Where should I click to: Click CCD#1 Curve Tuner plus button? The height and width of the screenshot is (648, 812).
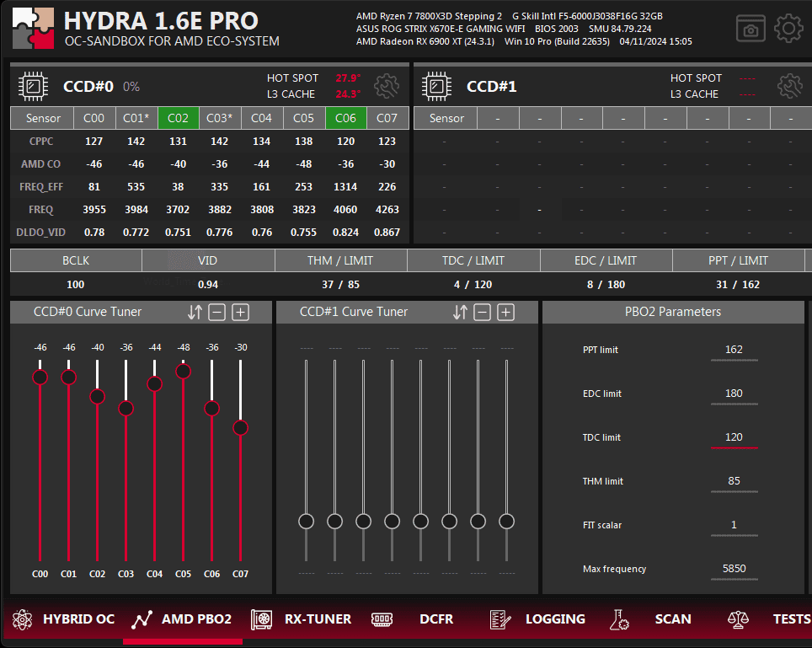point(506,312)
